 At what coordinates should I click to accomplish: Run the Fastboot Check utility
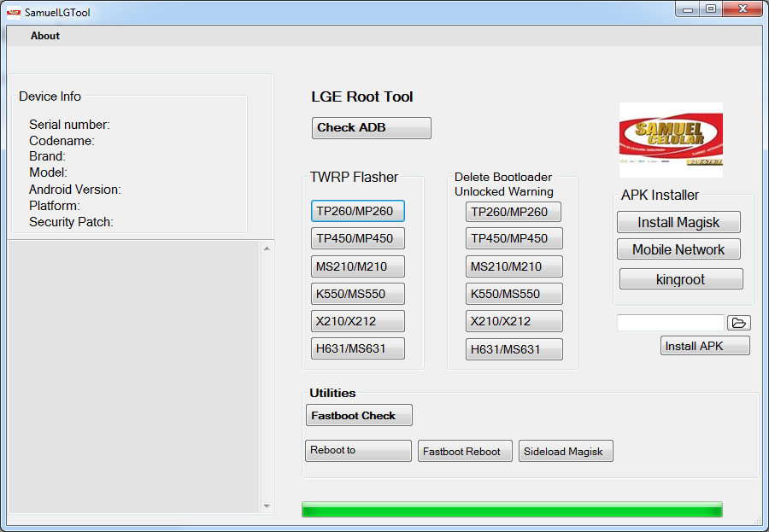click(359, 415)
